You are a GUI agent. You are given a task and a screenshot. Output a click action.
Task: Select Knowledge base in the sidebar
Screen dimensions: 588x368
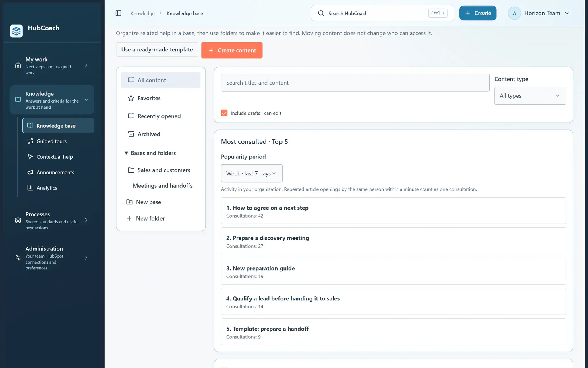(58, 126)
